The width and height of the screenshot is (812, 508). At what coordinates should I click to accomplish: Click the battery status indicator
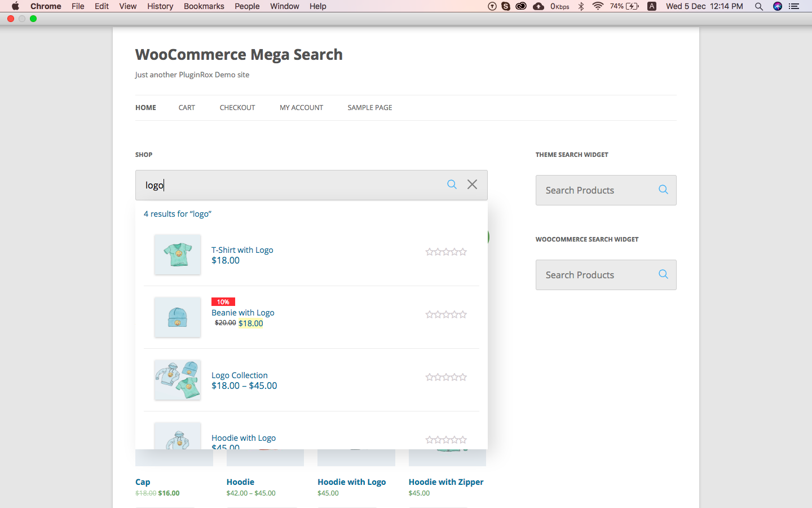point(625,6)
